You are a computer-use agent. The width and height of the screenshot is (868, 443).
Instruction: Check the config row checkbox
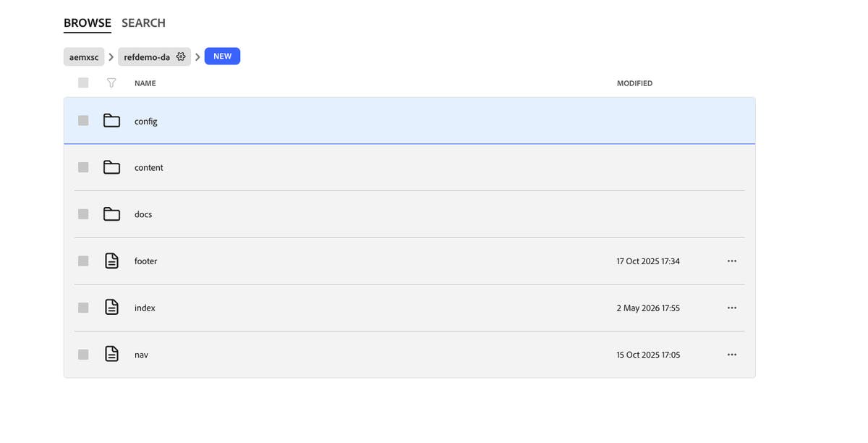[x=83, y=121]
